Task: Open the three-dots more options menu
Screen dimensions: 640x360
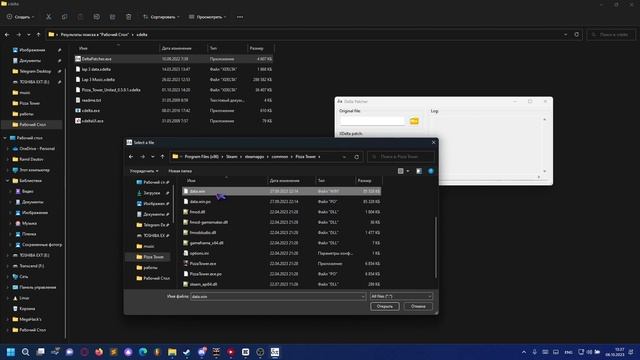Action: [x=240, y=17]
